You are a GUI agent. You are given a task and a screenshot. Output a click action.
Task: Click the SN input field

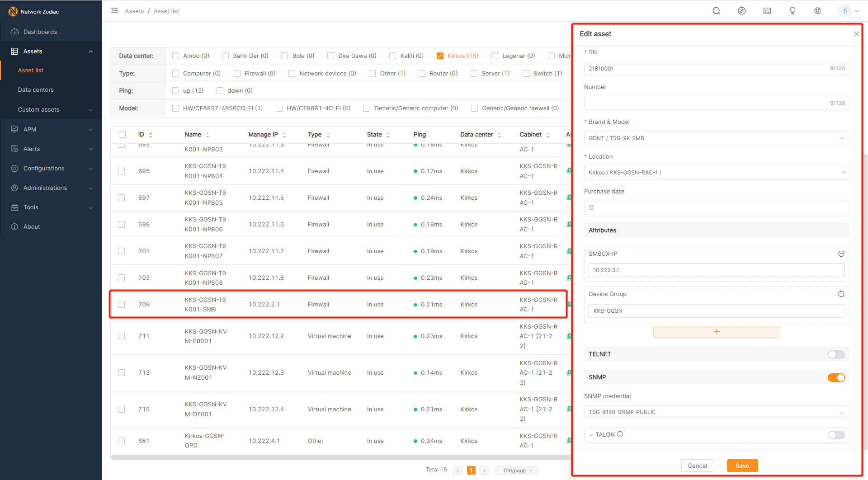click(705, 69)
